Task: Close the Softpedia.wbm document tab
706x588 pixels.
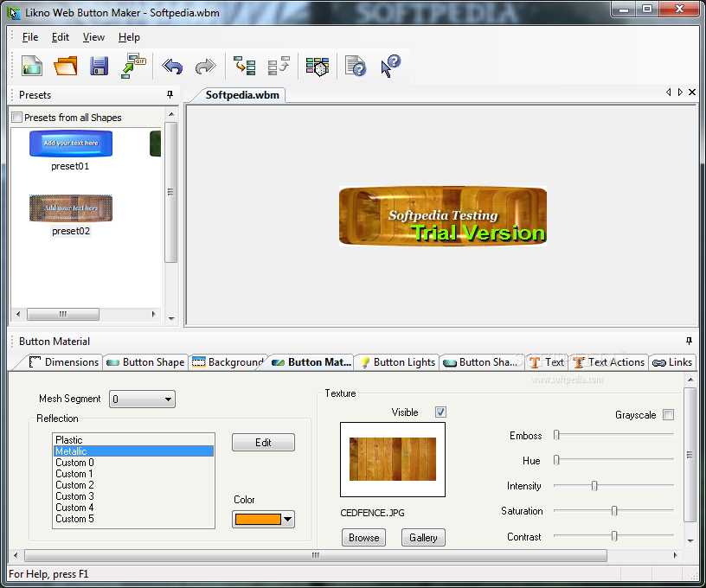Action: point(692,93)
